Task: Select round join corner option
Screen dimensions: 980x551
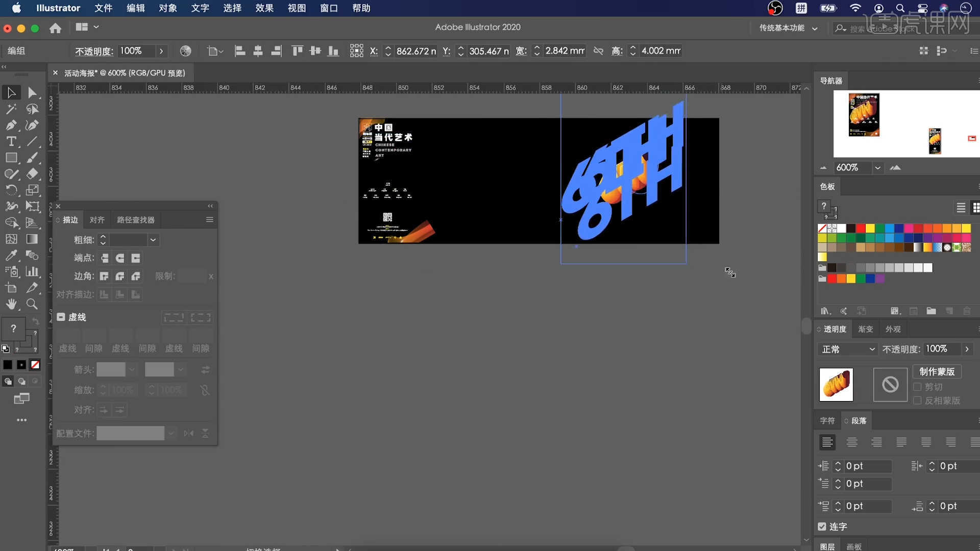Action: 120,276
